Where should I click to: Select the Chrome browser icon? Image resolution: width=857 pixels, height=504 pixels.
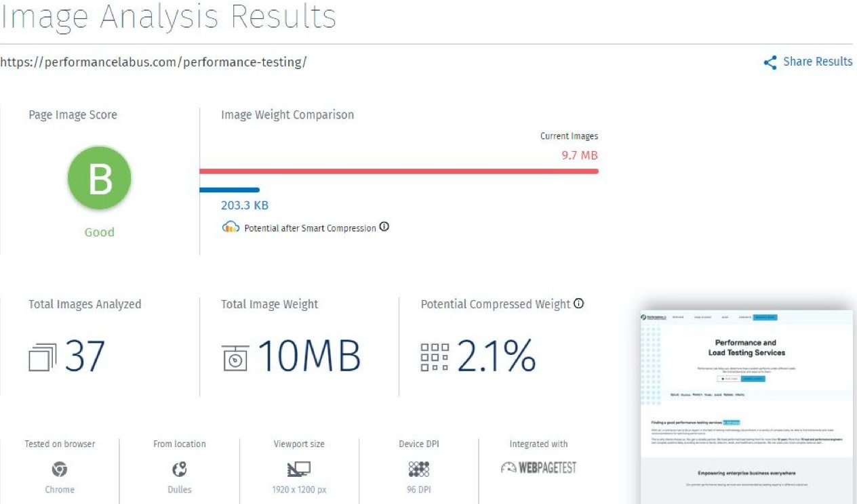point(59,468)
